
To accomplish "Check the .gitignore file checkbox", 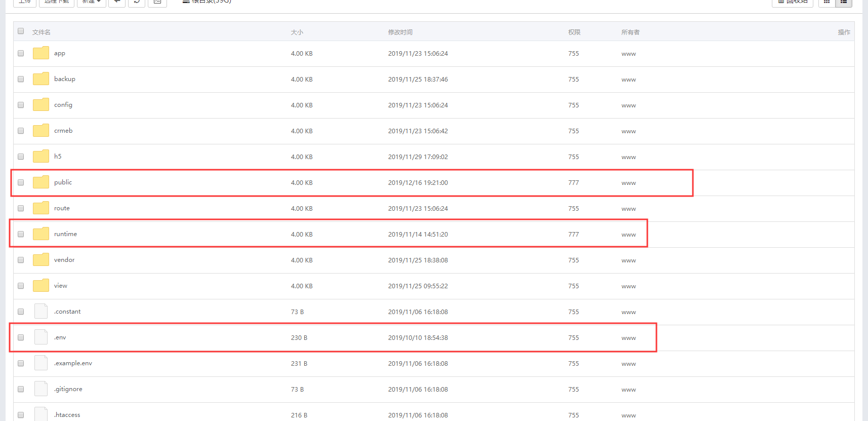I will [x=21, y=389].
